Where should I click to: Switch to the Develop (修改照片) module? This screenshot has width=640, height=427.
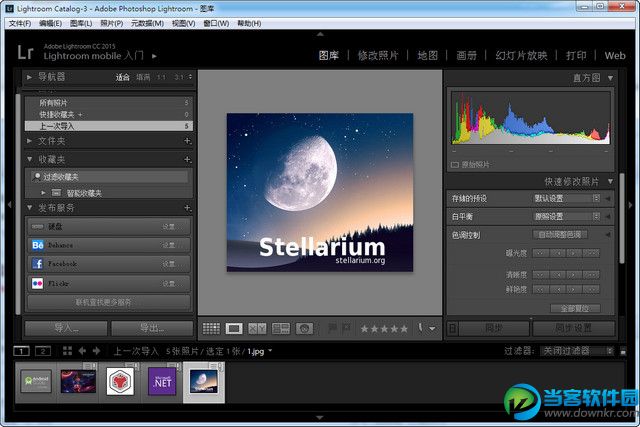click(x=378, y=56)
